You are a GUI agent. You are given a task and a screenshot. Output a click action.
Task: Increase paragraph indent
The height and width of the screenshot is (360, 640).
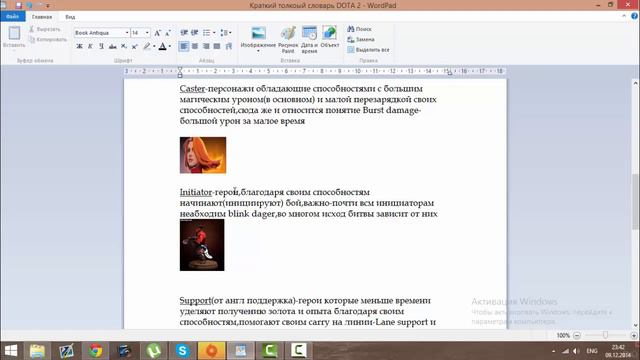coord(195,33)
